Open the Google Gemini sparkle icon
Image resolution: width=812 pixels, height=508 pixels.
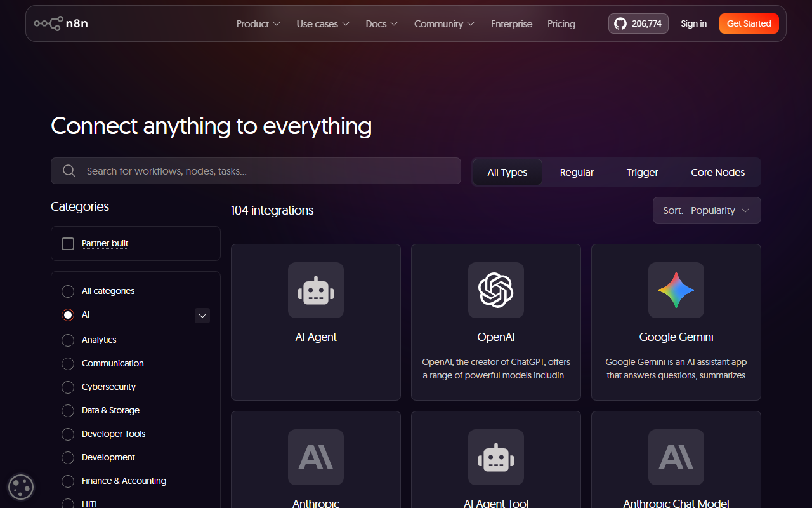coord(676,290)
